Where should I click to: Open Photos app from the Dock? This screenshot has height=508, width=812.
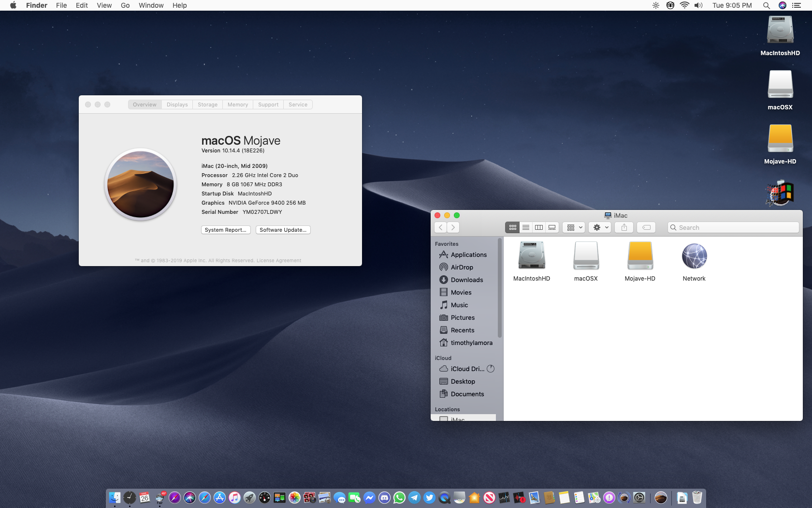294,497
